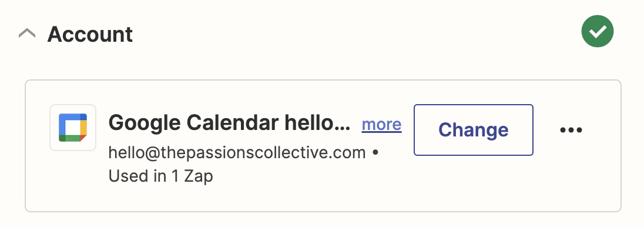Click the multicolor calendar logo tile
644x227 pixels.
(73, 128)
